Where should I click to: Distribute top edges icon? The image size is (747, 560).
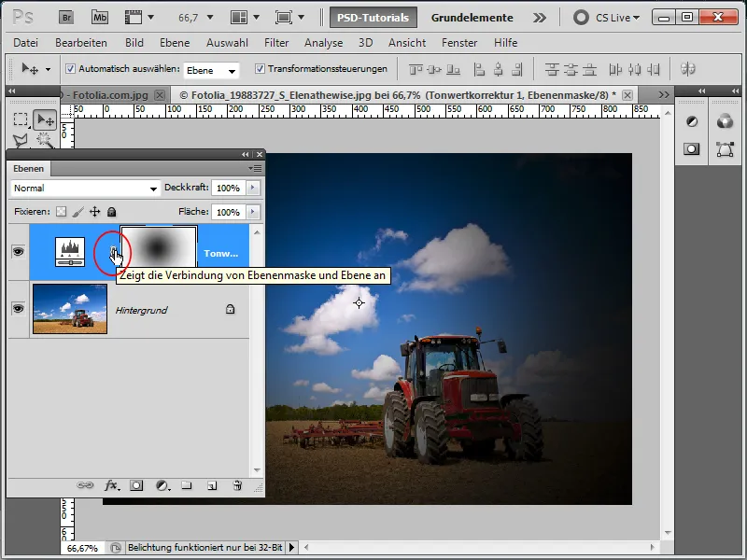click(x=552, y=70)
